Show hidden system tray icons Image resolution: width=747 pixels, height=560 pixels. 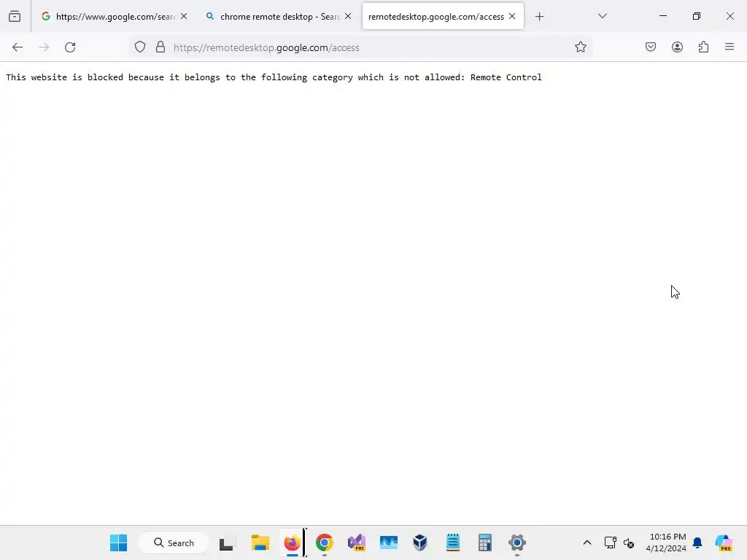pos(587,542)
